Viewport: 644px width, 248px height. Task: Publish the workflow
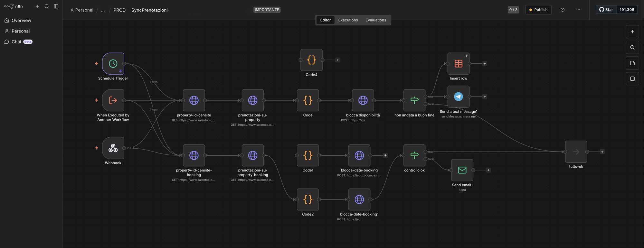[x=538, y=10]
